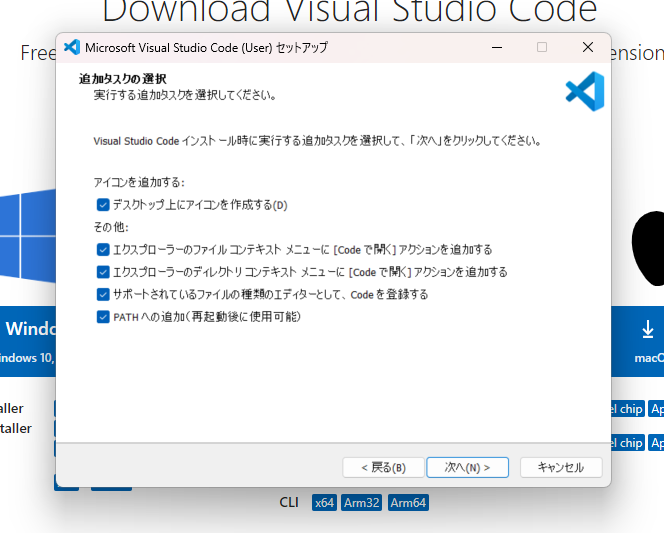Click the x64 CLI download badge
This screenshot has width=664, height=533.
click(324, 503)
